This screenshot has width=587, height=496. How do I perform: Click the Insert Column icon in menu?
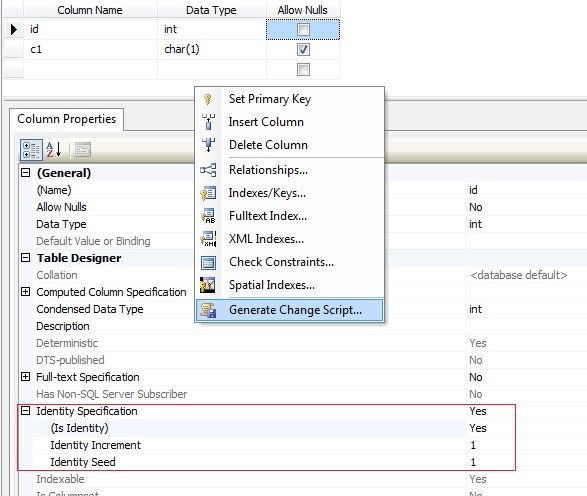[x=208, y=122]
